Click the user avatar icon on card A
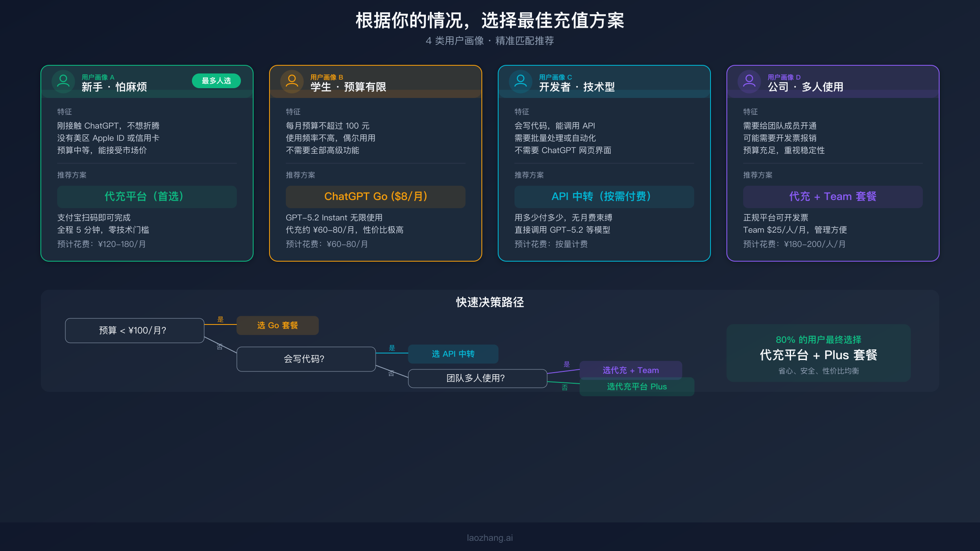This screenshot has height=551, width=980. pyautogui.click(x=63, y=81)
